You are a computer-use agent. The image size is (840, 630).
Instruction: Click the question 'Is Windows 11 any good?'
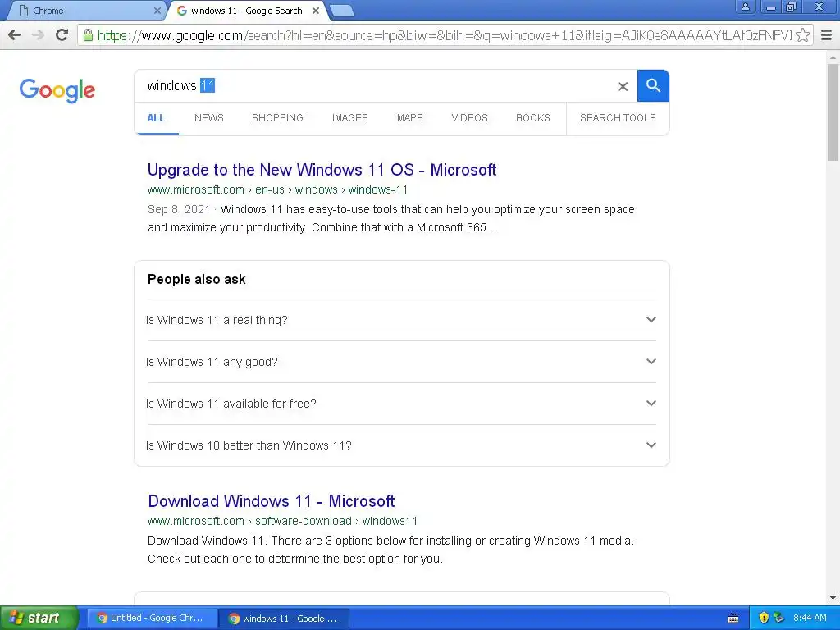212,362
